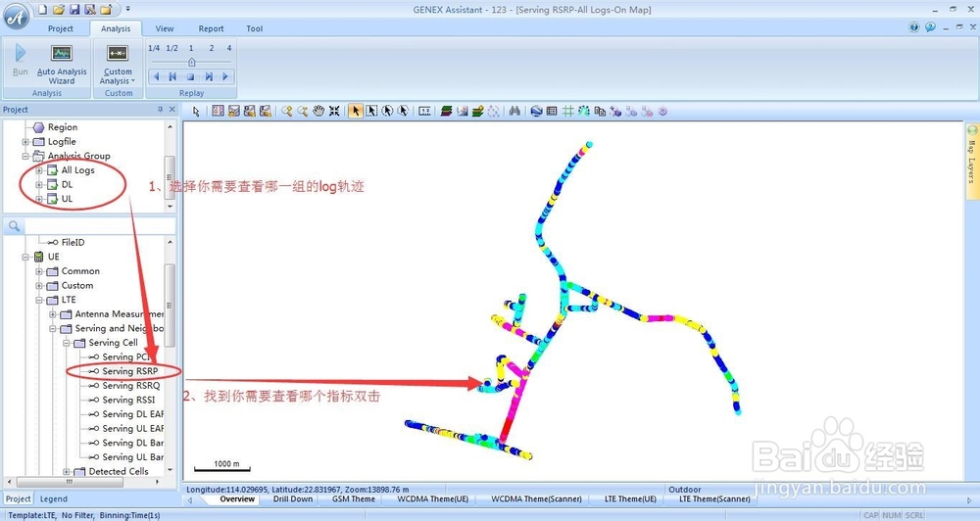Select the Region tree item

click(63, 127)
